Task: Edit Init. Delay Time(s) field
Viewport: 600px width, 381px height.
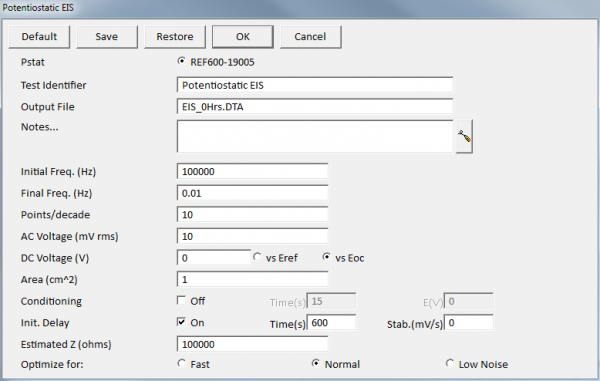Action: pyautogui.click(x=331, y=323)
